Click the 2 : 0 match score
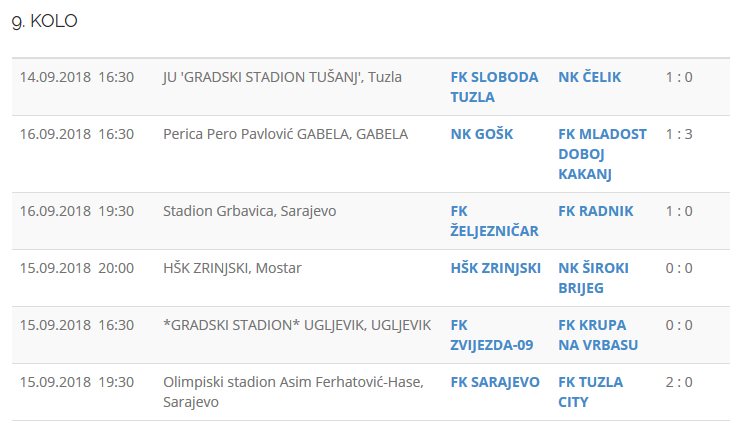Screen dimensions: 740x433 [679, 382]
